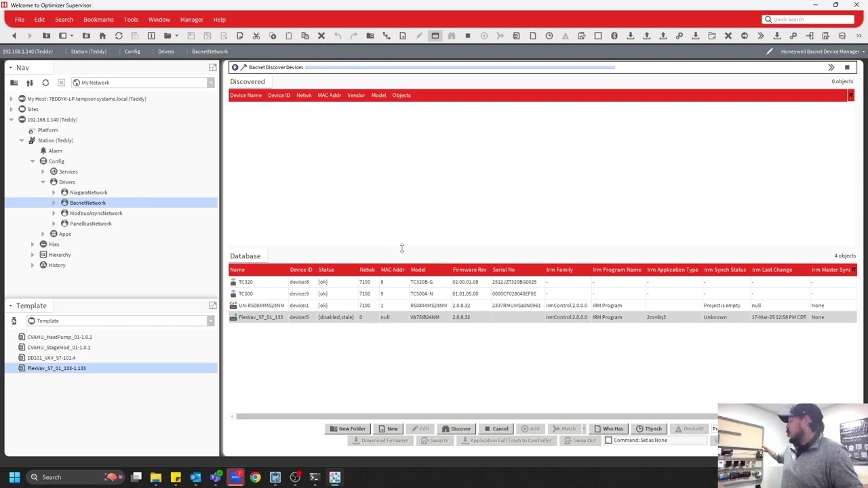Go back with the toolbar back arrow
The image size is (868, 488).
(14, 35)
